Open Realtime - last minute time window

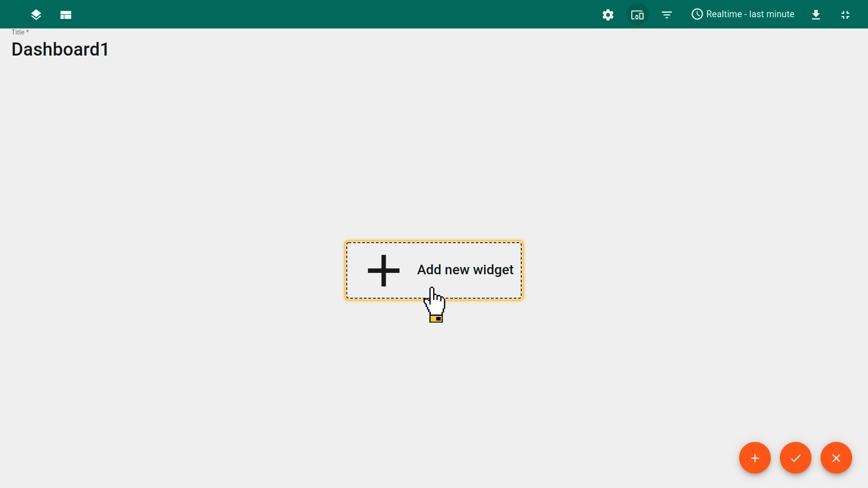743,14
